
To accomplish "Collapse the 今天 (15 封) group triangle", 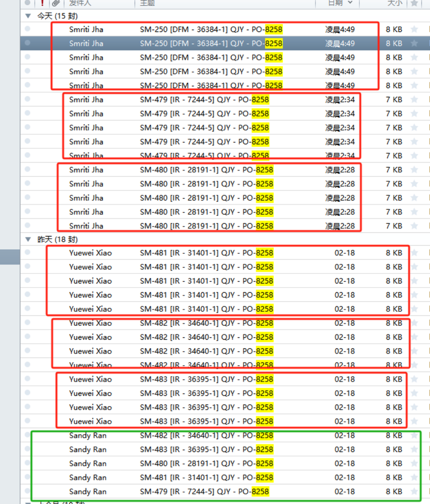I will pos(28,16).
